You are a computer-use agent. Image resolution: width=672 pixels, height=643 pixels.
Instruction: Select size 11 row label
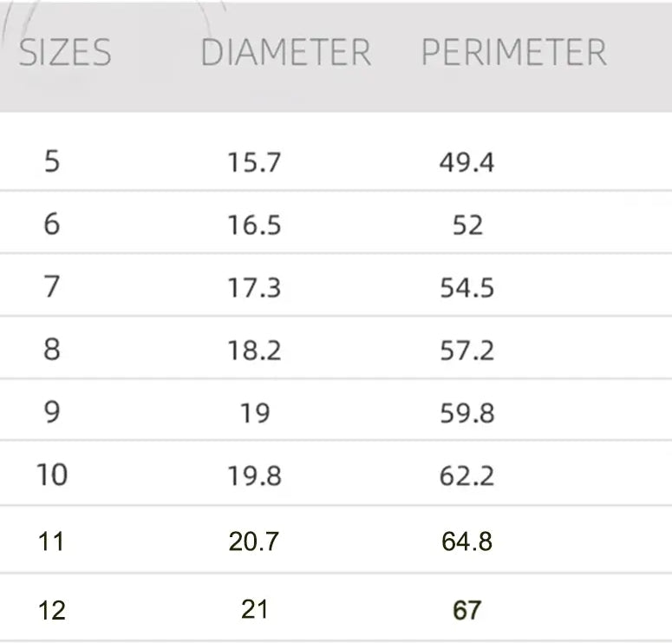52,541
